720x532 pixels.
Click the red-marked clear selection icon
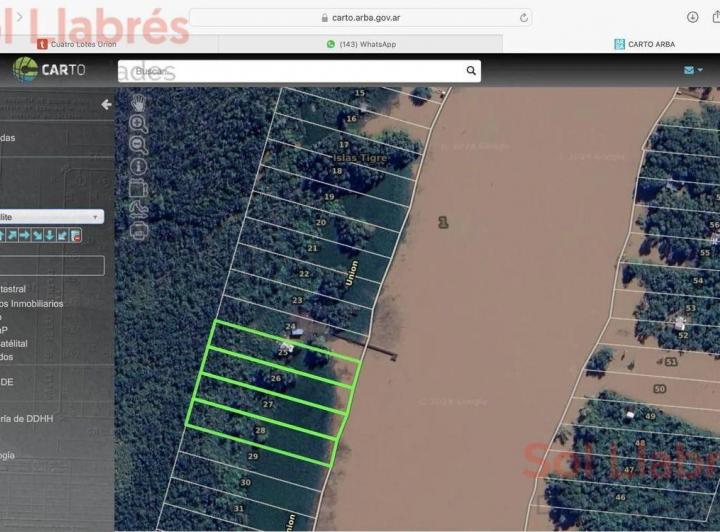(x=76, y=235)
